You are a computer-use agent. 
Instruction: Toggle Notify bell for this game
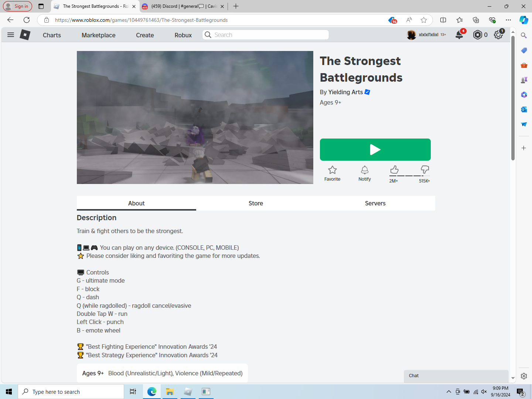[x=365, y=170]
